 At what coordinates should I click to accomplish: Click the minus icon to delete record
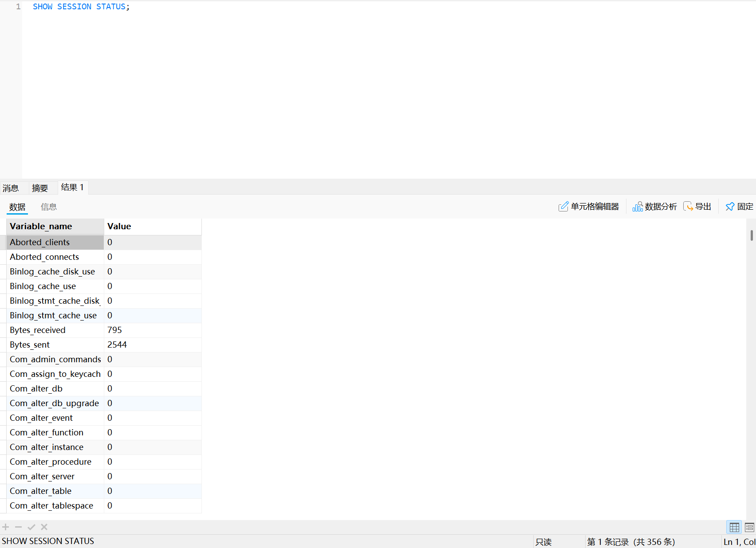pyautogui.click(x=18, y=527)
